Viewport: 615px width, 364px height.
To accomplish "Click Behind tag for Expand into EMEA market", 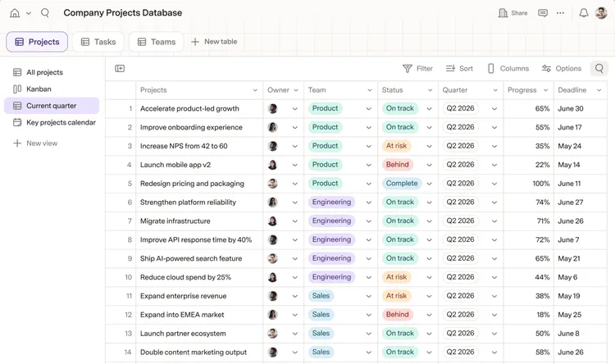I will (x=398, y=315).
